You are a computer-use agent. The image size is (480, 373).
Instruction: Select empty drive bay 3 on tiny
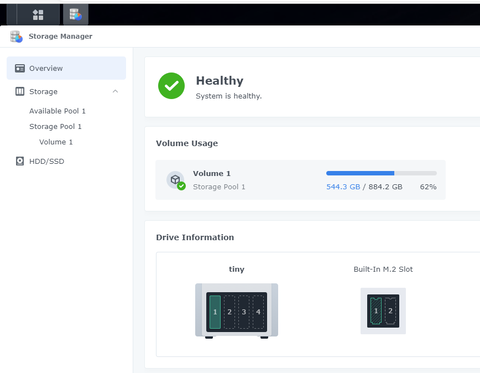point(244,312)
